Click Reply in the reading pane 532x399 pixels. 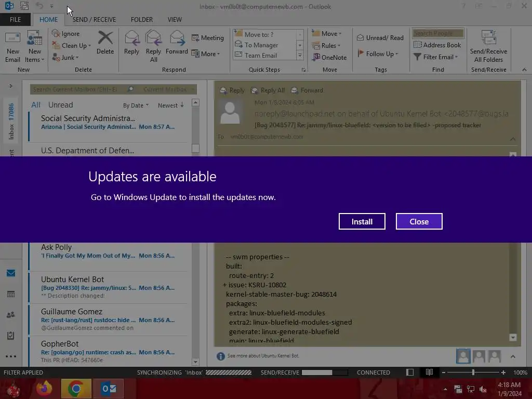point(232,90)
